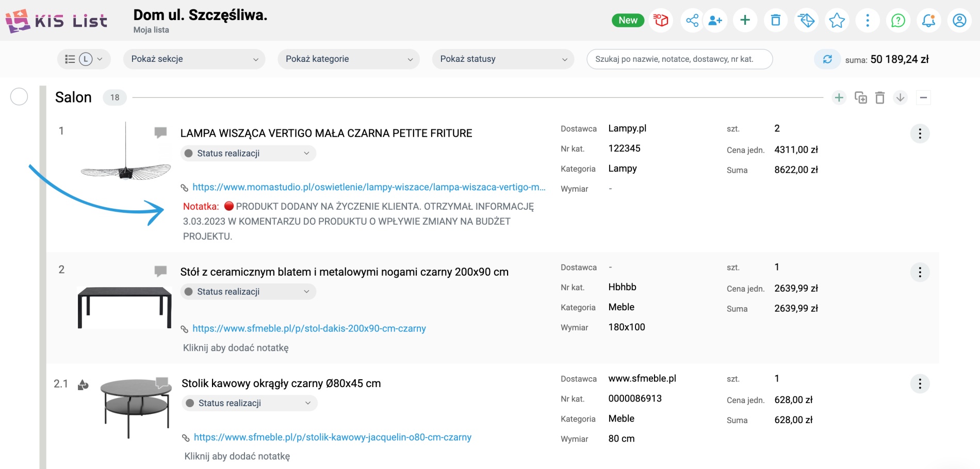Click 'Kliknij aby dodać notatkę' under the ceramic table
The height and width of the screenshot is (469, 980).
pyautogui.click(x=236, y=348)
